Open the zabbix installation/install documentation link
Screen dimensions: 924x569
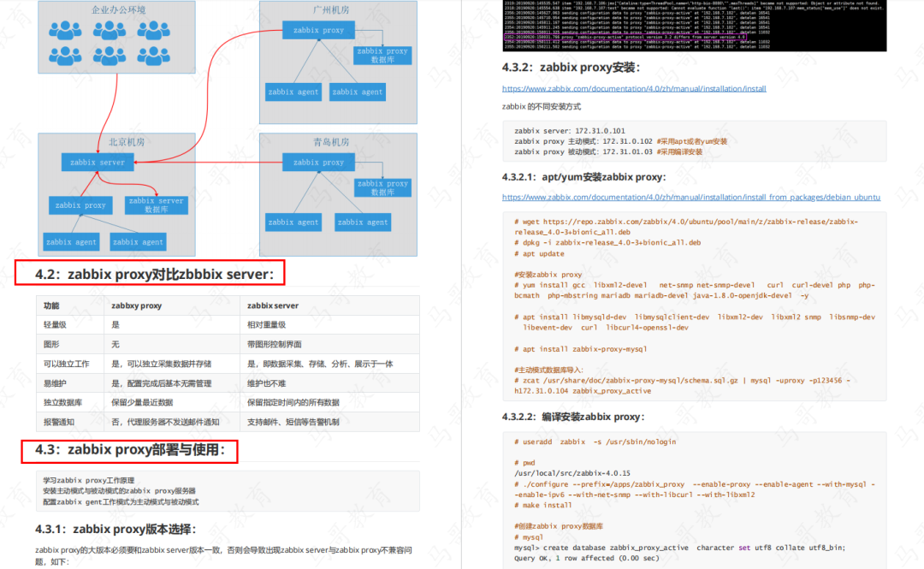634,88
